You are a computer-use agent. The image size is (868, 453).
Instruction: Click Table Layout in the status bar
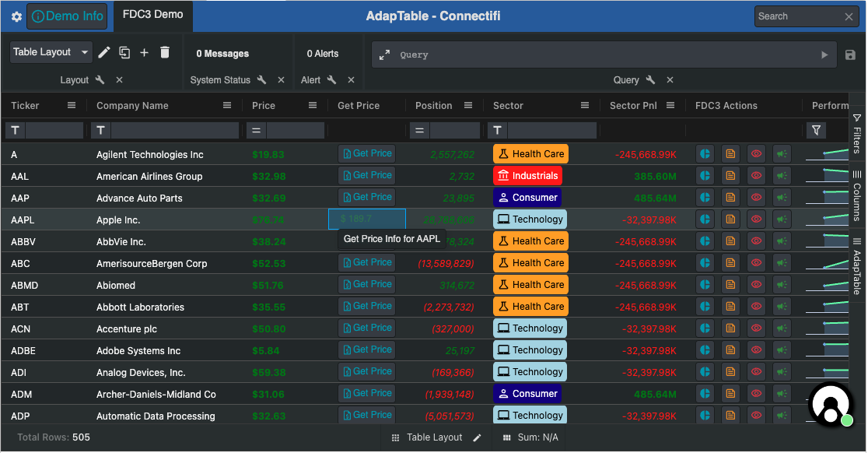point(434,437)
